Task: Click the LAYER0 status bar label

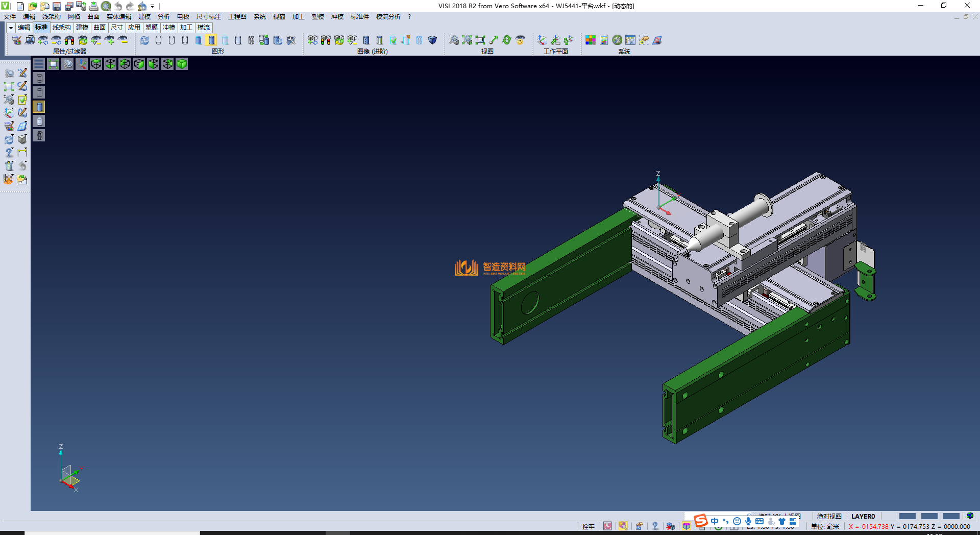Action: click(x=863, y=516)
